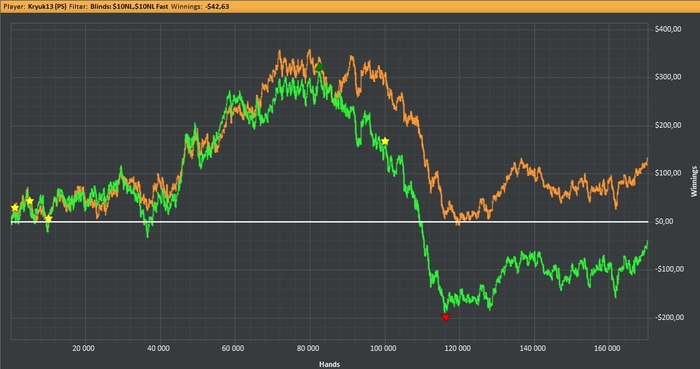
Task: Click the $300,00 y-axis label
Action: [x=668, y=77]
